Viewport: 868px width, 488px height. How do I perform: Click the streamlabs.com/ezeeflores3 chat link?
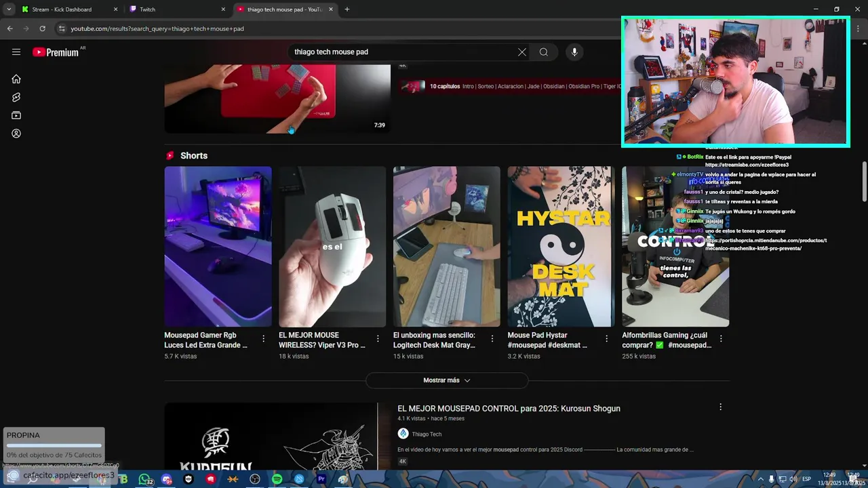[747, 165]
